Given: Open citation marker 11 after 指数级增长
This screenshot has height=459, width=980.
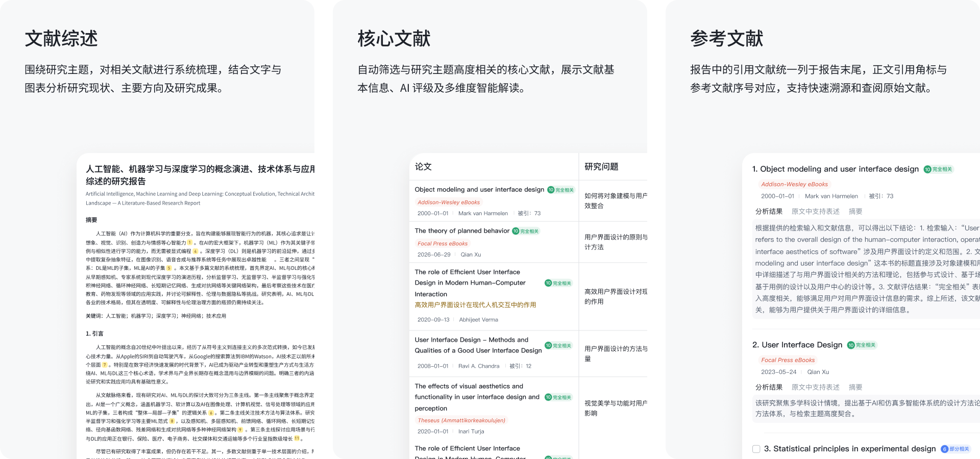Looking at the screenshot, I should click(297, 438).
